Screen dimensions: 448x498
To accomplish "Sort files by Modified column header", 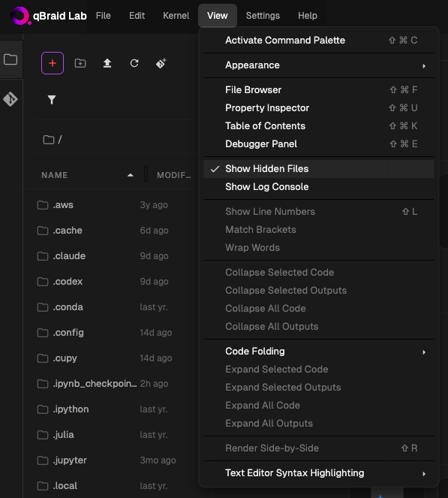I will tap(174, 175).
